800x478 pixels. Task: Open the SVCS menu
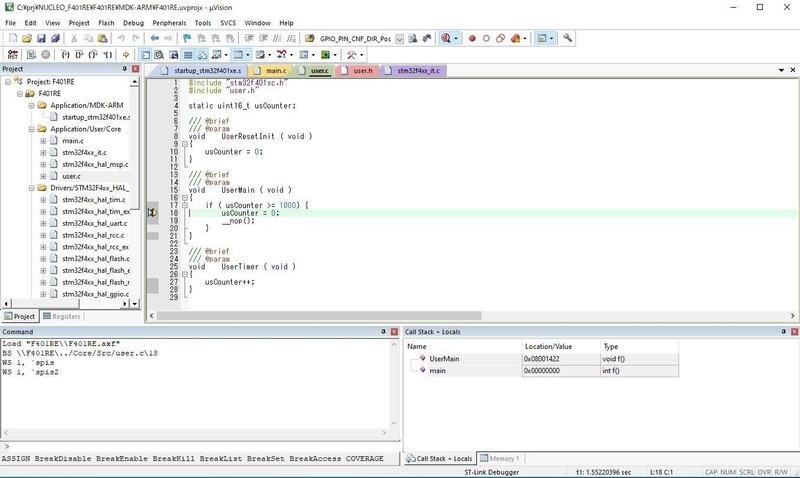point(228,23)
